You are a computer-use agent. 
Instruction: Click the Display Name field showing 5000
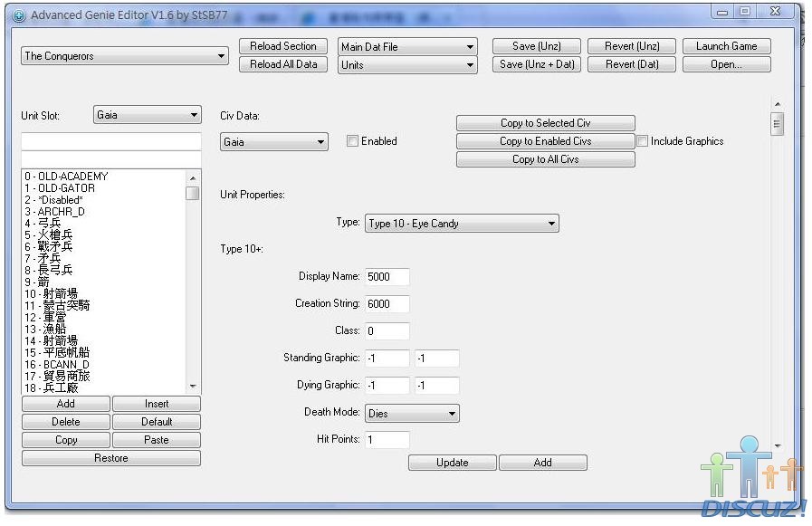(387, 277)
